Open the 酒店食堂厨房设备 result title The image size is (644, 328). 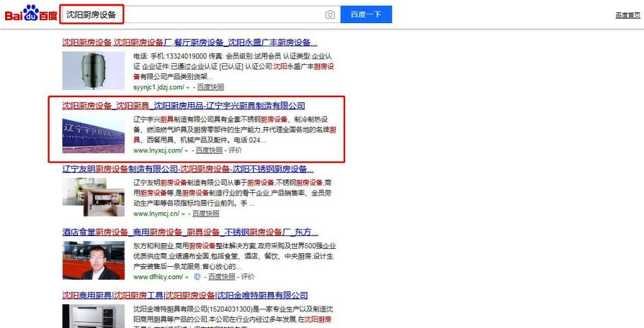click(190, 232)
